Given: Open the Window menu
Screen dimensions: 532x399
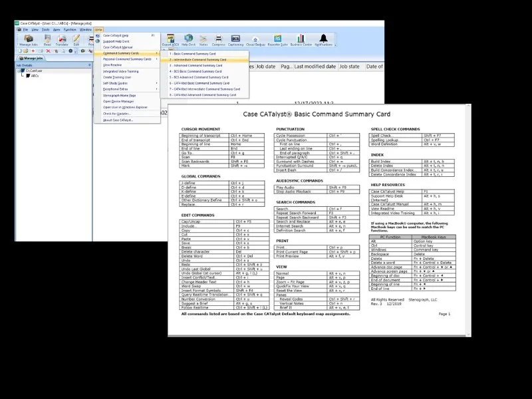Looking at the screenshot, I should coord(86,29).
